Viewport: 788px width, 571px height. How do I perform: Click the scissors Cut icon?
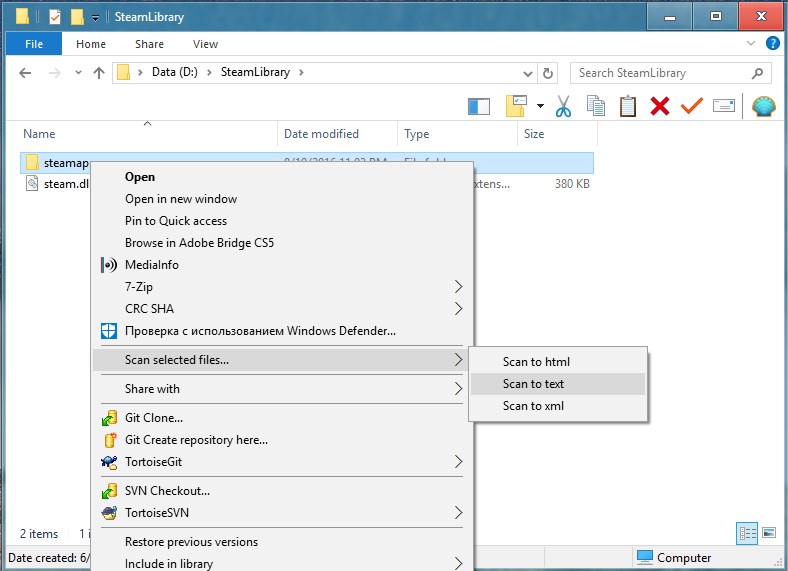[563, 106]
